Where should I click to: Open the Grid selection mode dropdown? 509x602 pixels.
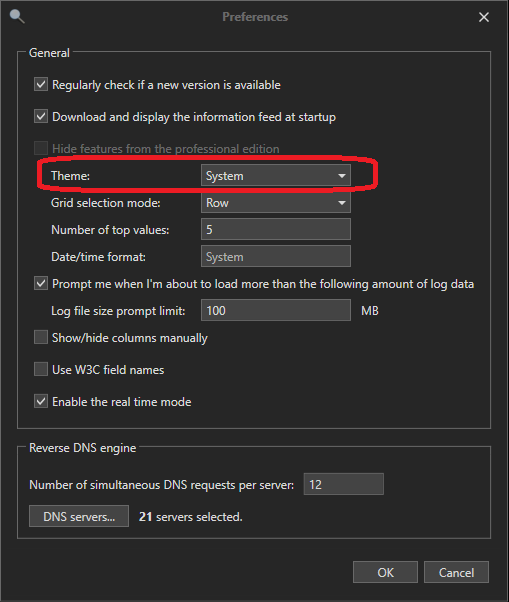[x=276, y=202]
